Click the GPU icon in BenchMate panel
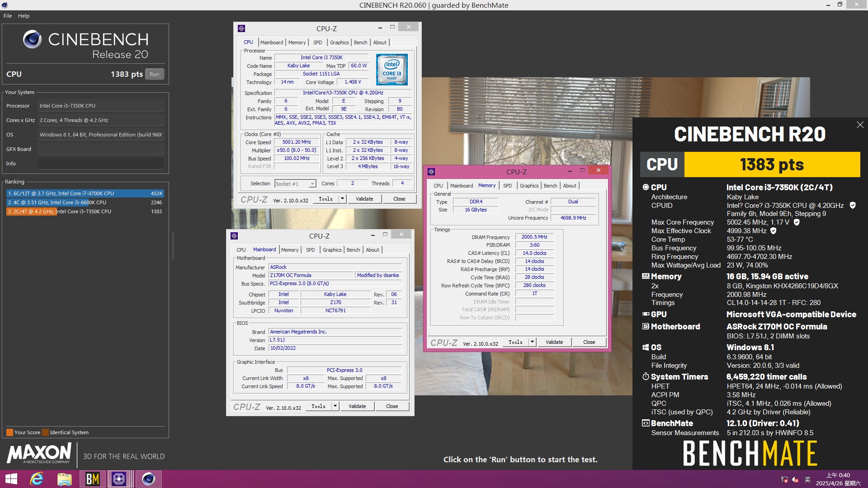Image resolution: width=868 pixels, height=488 pixels. (x=646, y=314)
